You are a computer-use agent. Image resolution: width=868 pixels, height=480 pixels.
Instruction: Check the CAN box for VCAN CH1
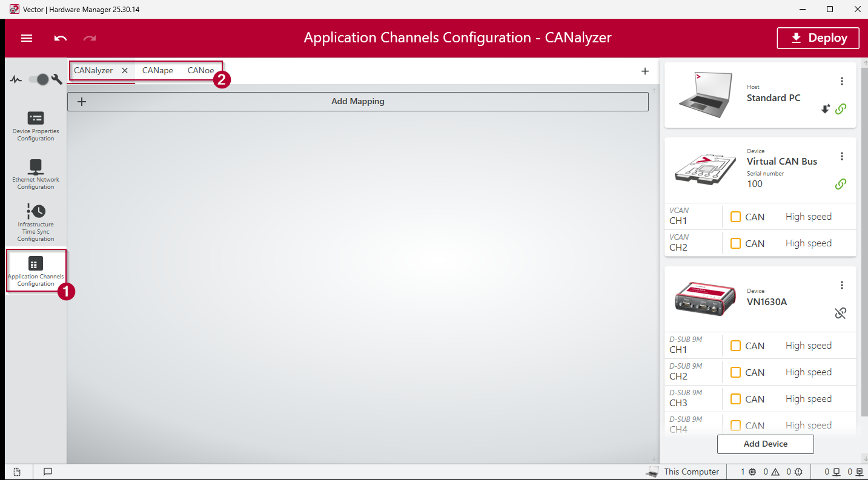[x=735, y=217]
